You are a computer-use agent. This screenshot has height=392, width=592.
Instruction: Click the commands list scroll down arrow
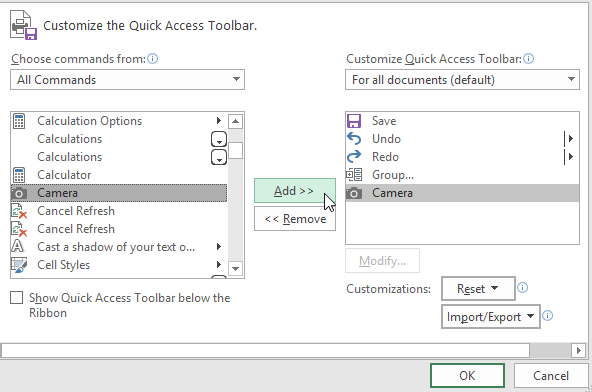click(236, 269)
